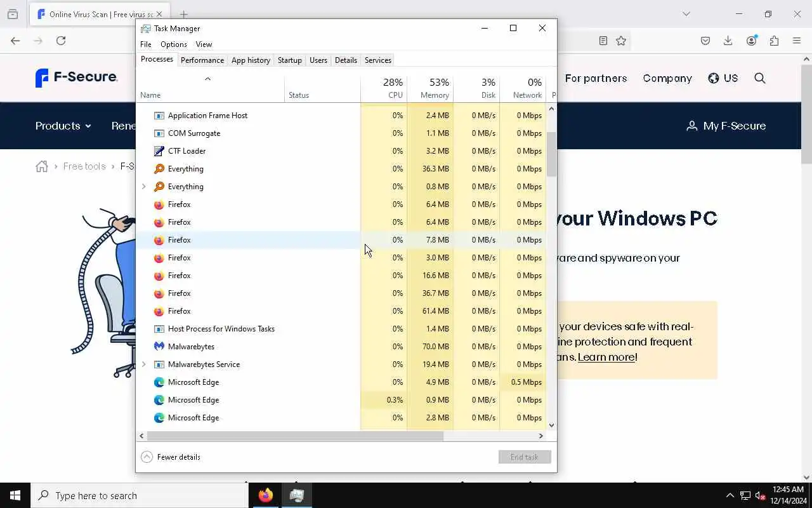
Task: Open the Free tools breadcrumb link
Action: pos(84,166)
